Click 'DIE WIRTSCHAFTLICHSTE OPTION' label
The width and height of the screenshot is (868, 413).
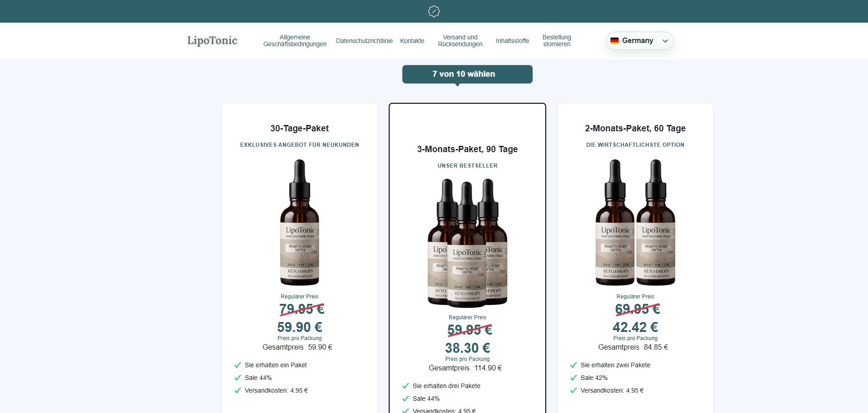pyautogui.click(x=635, y=145)
